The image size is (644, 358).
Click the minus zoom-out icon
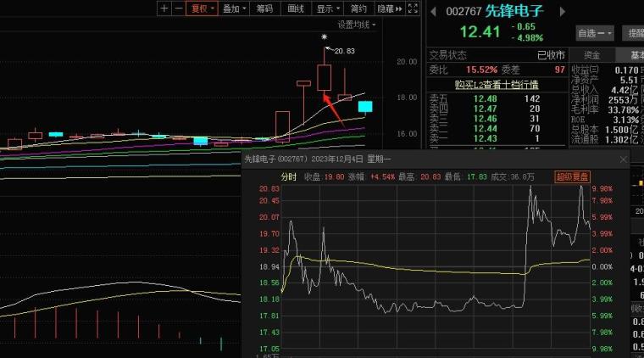(x=179, y=8)
